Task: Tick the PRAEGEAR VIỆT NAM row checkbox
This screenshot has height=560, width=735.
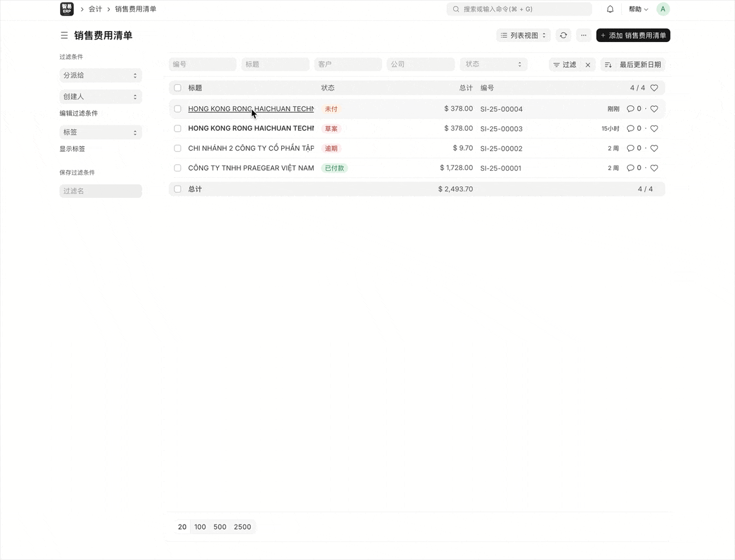Action: click(178, 168)
